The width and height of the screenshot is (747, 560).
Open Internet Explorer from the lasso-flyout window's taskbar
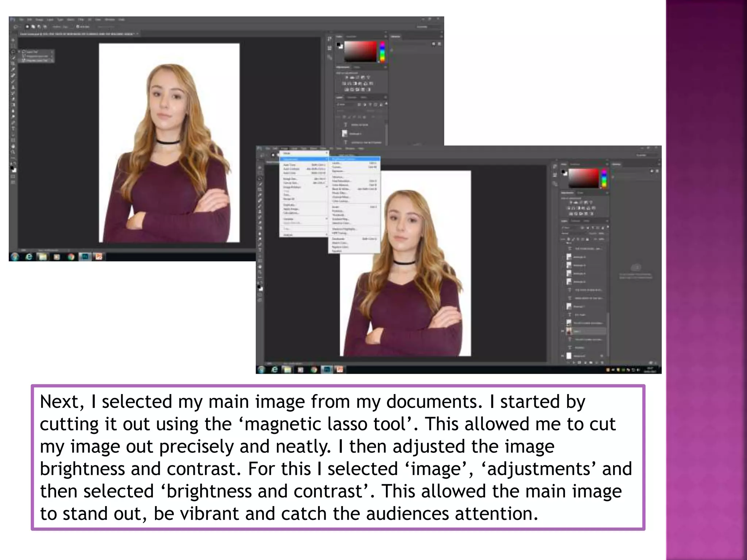click(29, 257)
